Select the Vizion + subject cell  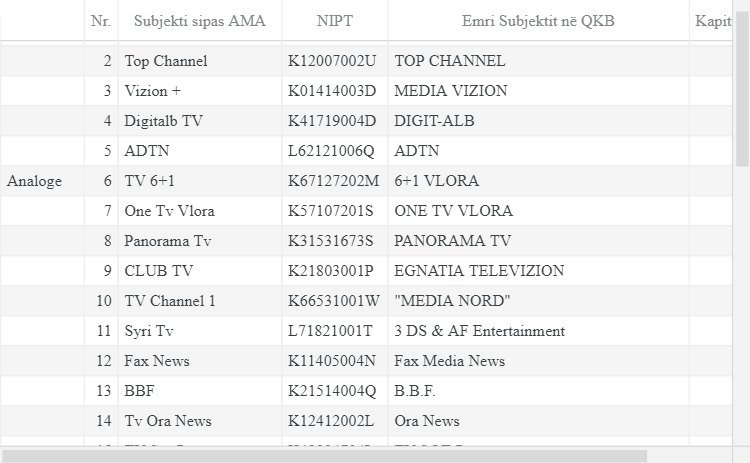pyautogui.click(x=153, y=91)
